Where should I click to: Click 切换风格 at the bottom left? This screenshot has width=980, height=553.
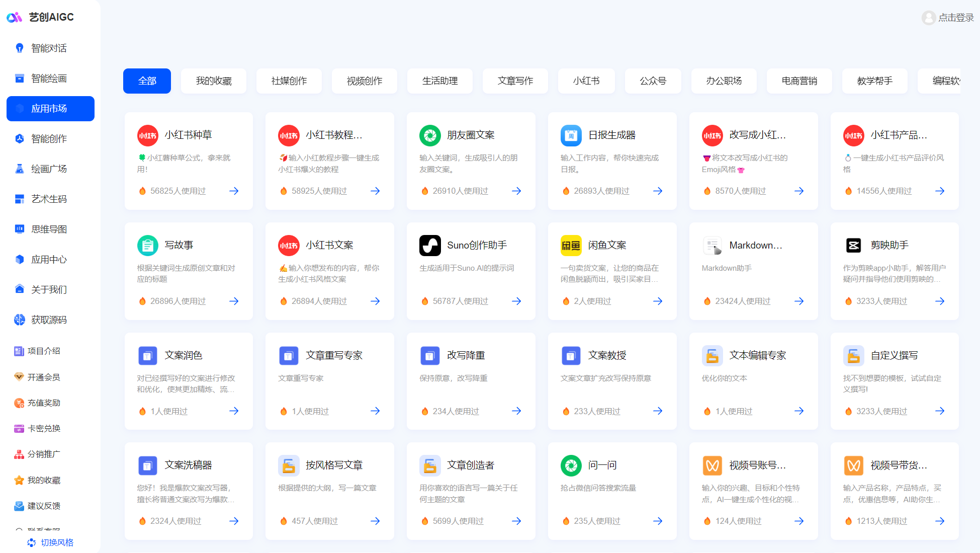click(x=50, y=542)
